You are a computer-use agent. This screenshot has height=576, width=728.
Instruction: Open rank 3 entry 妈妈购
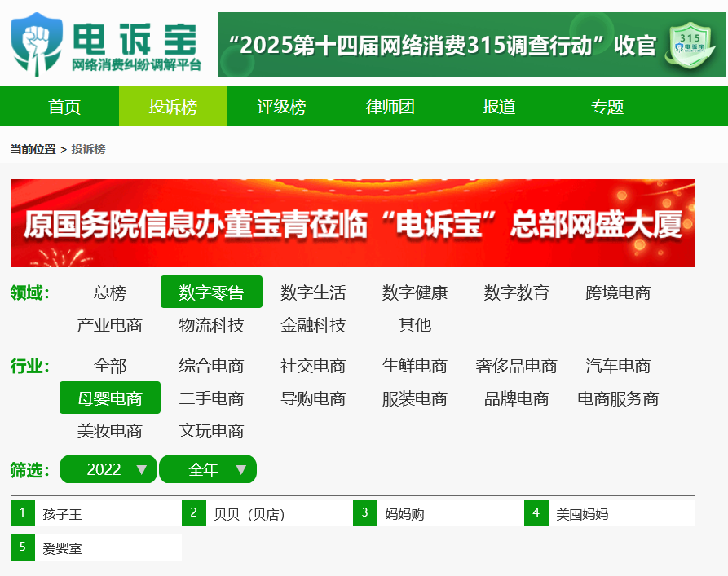439,513
